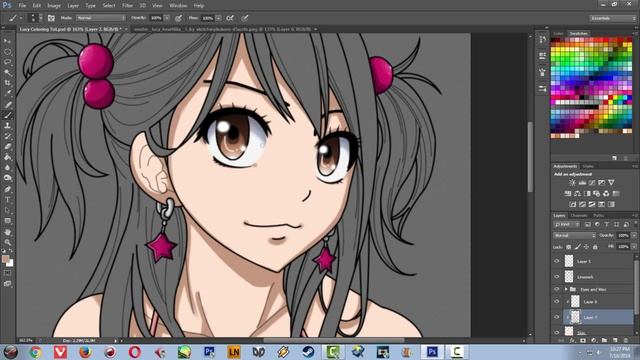Toggle visibility of Skin layer
Screen dimensions: 640x360
[557, 332]
